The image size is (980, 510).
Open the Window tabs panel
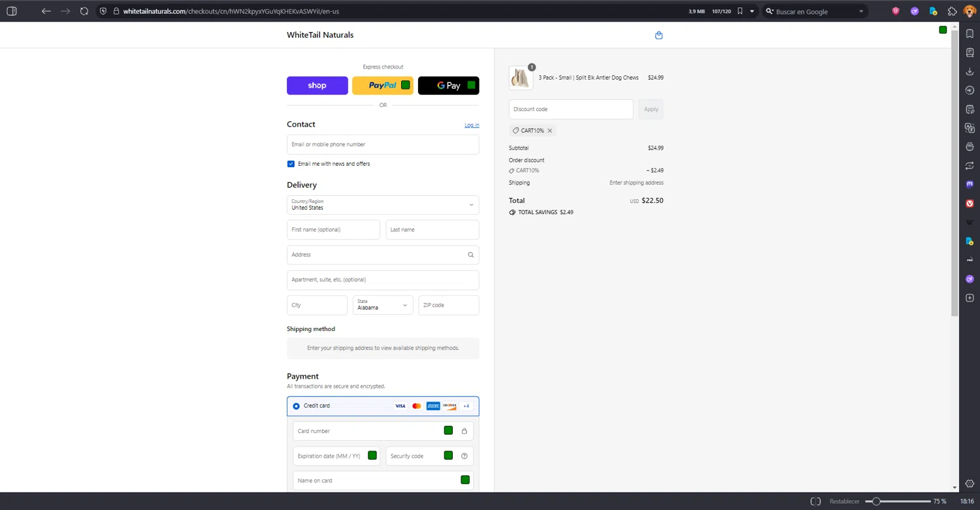(x=970, y=147)
